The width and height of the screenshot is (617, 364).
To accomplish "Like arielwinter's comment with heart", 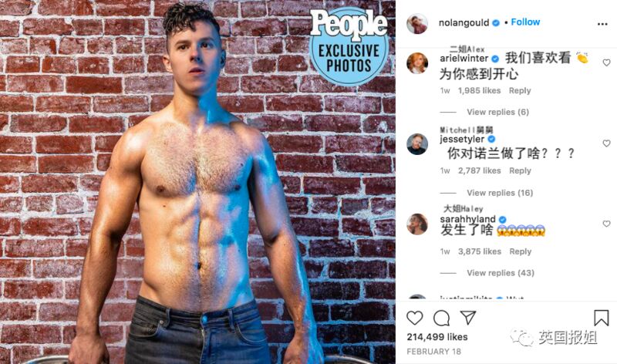I will pyautogui.click(x=606, y=62).
